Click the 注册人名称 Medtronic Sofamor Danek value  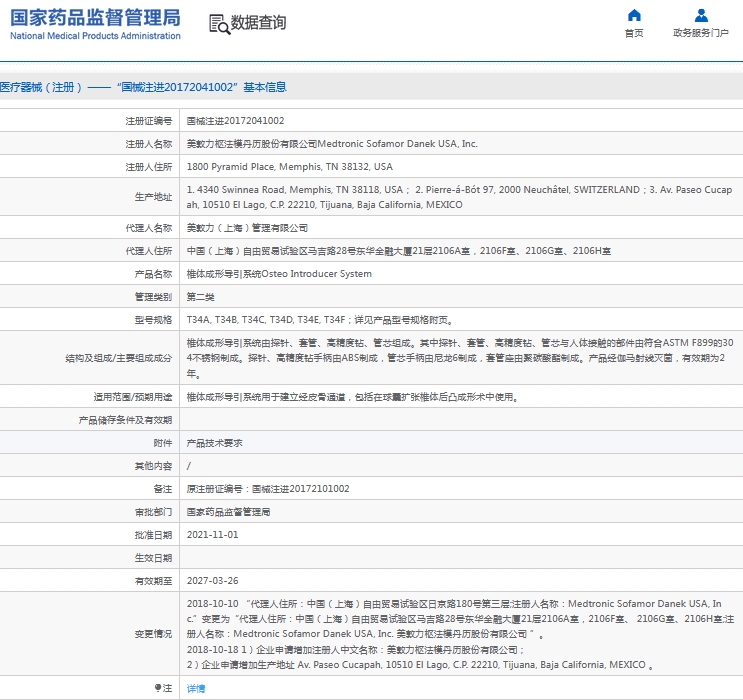332,144
